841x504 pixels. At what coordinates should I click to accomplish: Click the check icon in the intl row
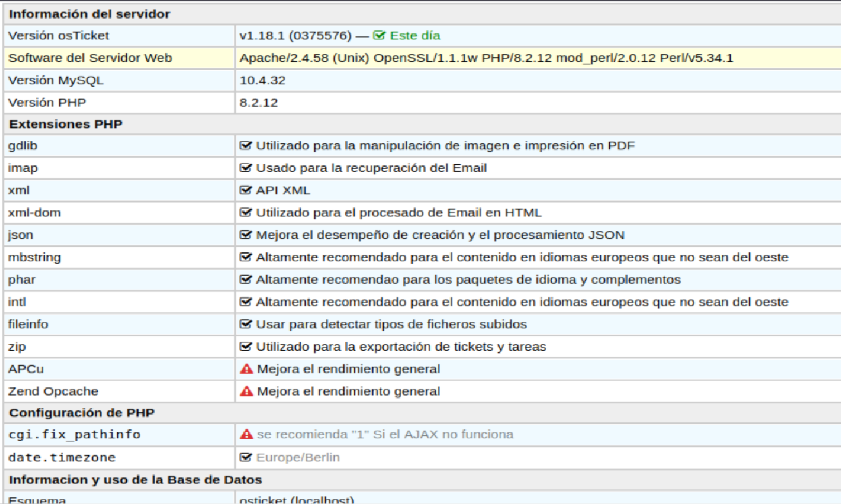(x=245, y=302)
